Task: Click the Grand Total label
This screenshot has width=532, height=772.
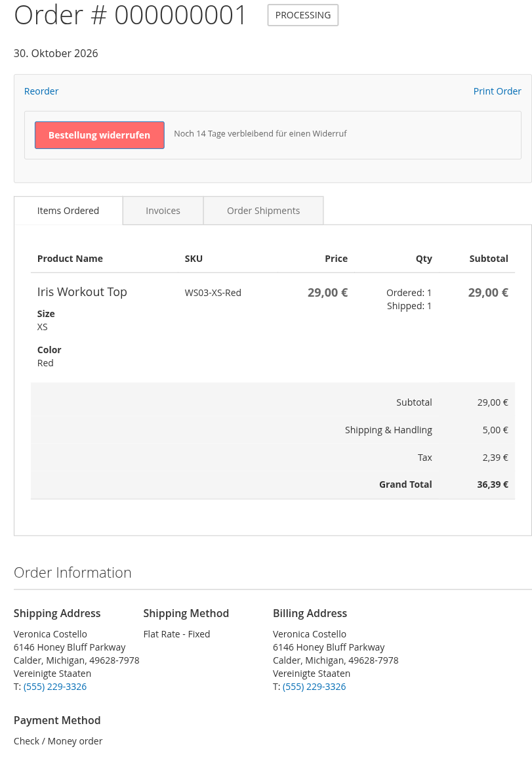Action: pos(405,484)
